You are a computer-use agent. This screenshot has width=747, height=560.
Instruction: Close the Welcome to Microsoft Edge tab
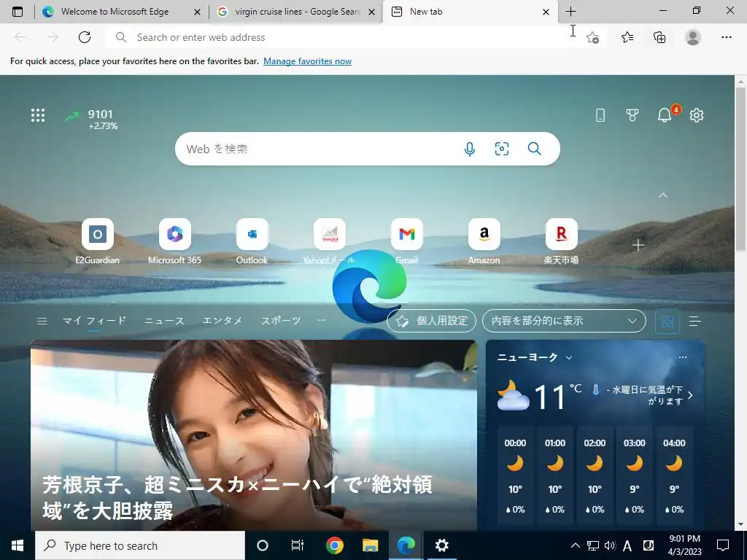click(x=197, y=12)
